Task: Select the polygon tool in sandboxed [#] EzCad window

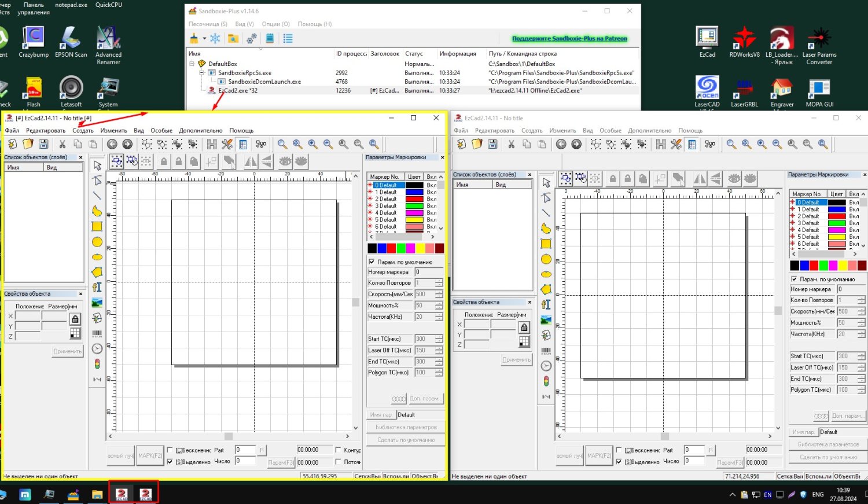Action: click(97, 272)
